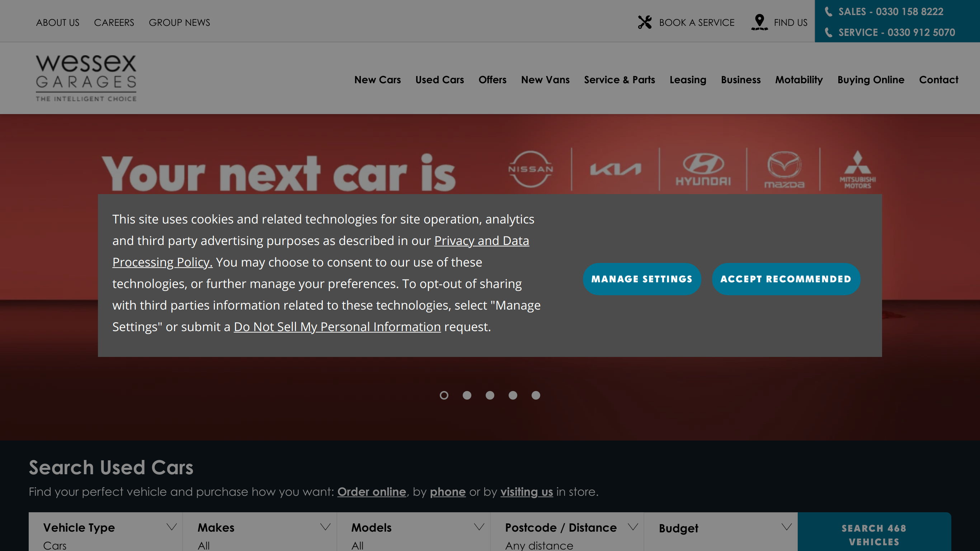Click the Book a Service text link
980x551 pixels.
pos(697,23)
